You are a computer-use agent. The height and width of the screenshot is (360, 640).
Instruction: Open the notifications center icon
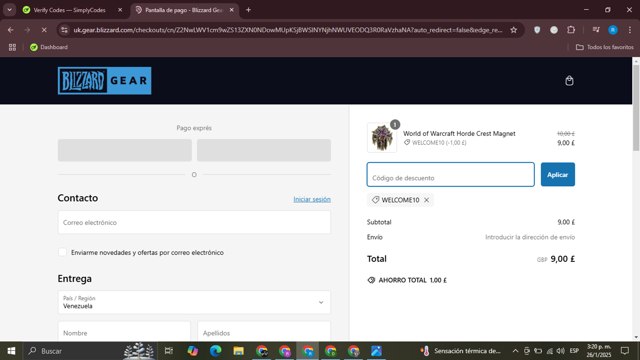point(625,351)
